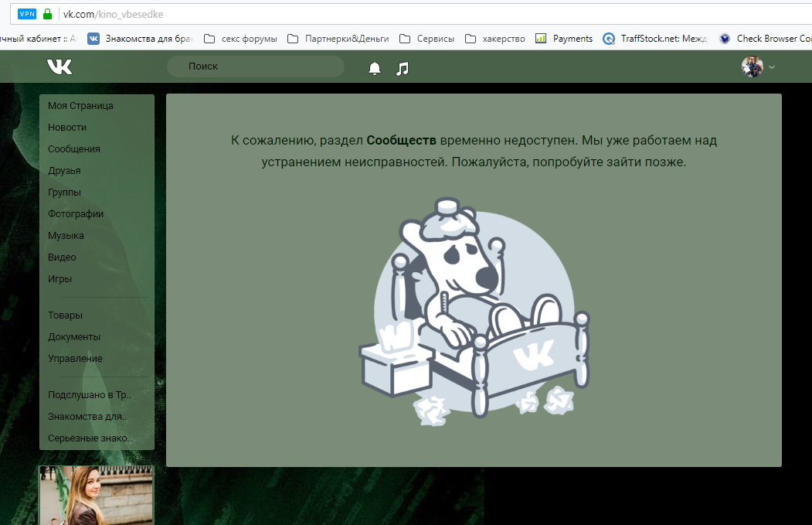Open TraffStock.net bookmark
This screenshot has width=812, height=525.
coord(655,39)
